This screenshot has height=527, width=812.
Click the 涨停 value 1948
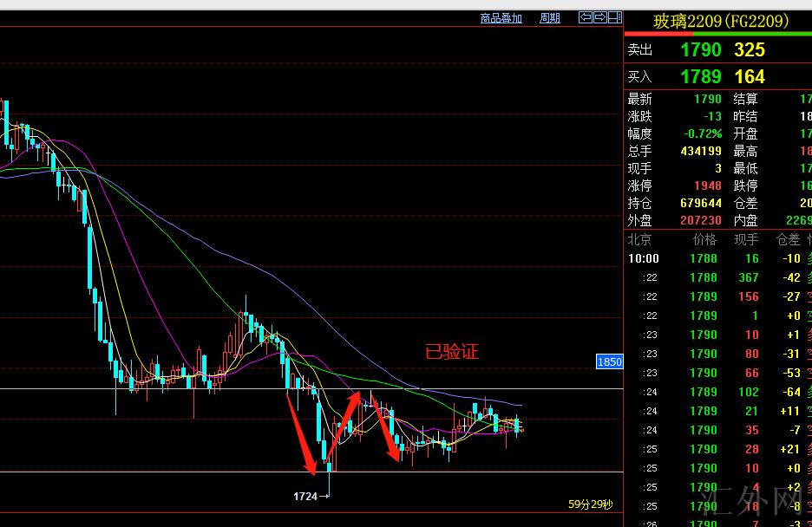coord(707,185)
